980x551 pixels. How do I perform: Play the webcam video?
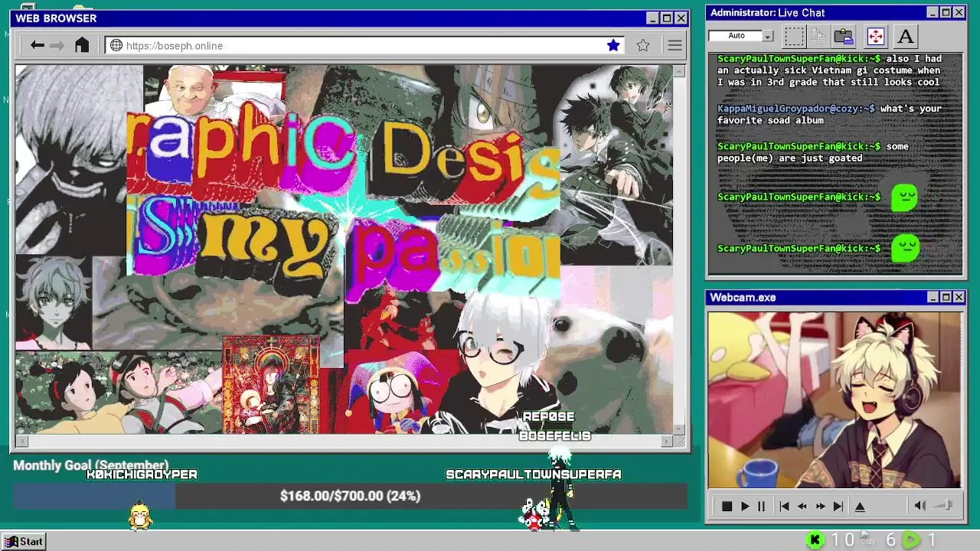(x=744, y=506)
